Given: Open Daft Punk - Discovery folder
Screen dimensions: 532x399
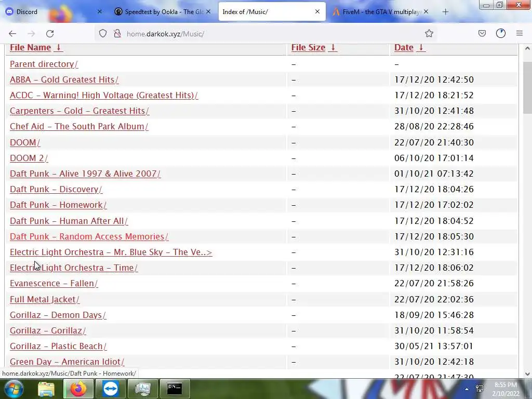Looking at the screenshot, I should (x=56, y=189).
